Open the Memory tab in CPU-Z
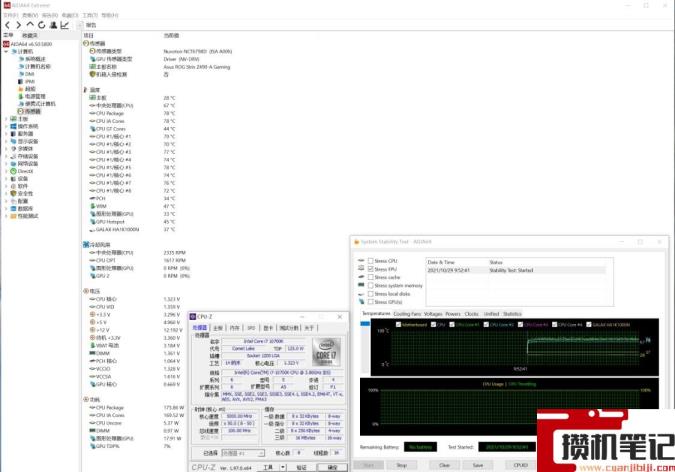 tap(235, 328)
